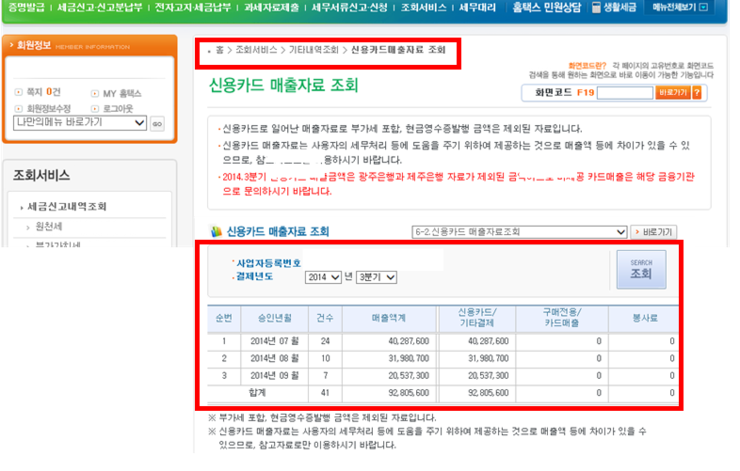Screen dimensions: 740x471
Task: Open the 3분기 quarter dropdown
Action: pos(377,277)
